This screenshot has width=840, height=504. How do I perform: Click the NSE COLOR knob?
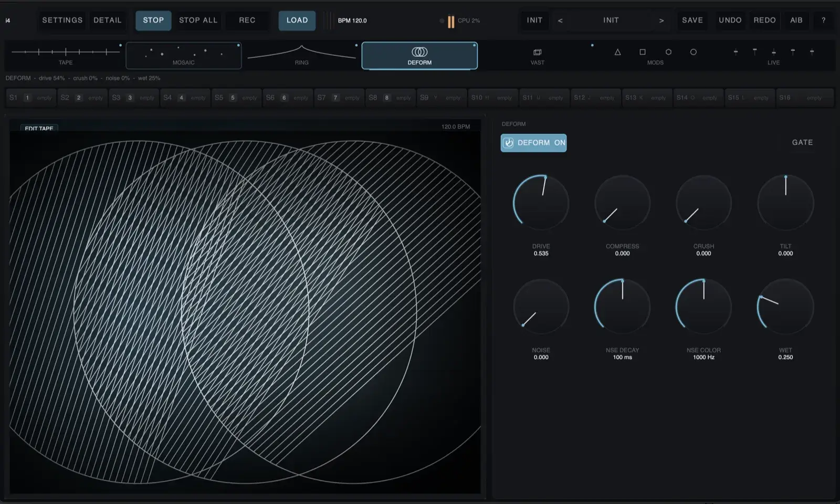703,307
